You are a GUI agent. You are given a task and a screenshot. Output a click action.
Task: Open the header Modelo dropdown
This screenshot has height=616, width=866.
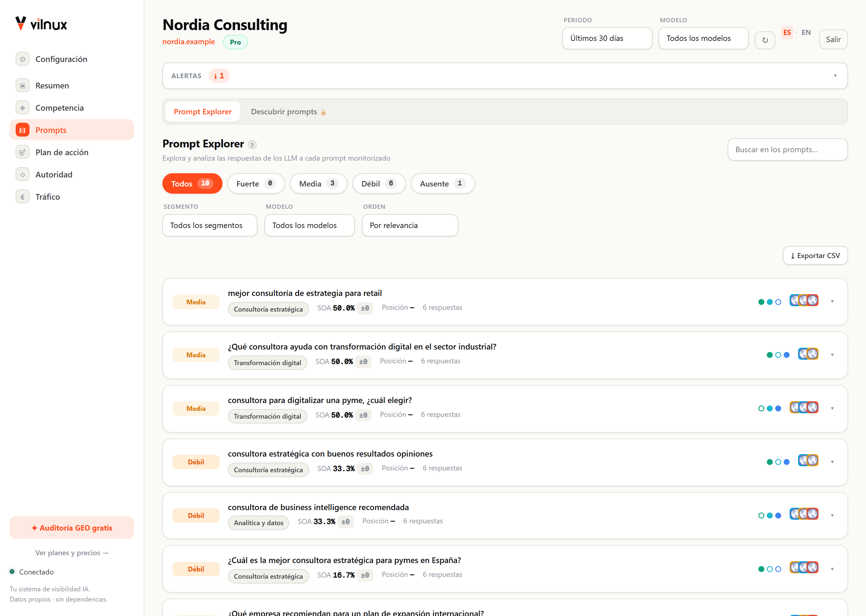(703, 38)
